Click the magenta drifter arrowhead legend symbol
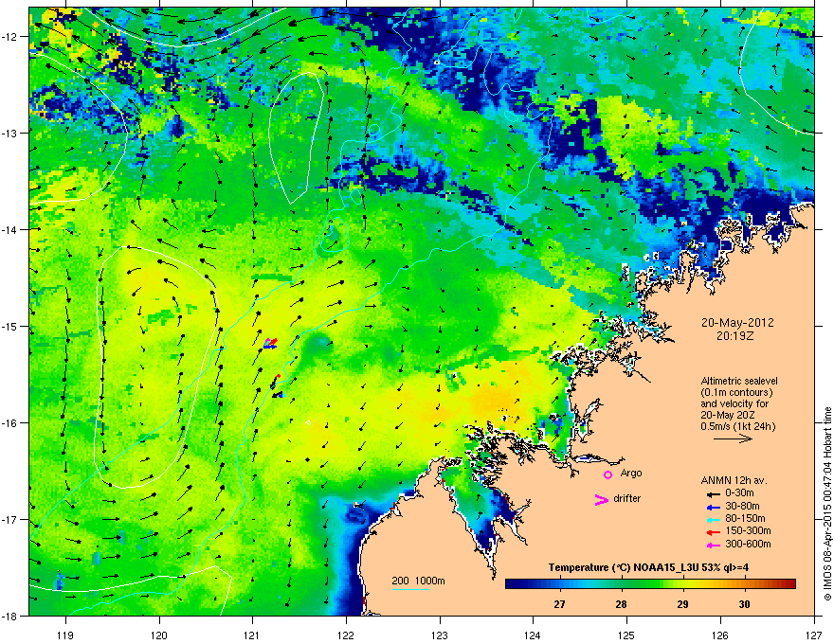The image size is (834, 644). pos(601,499)
